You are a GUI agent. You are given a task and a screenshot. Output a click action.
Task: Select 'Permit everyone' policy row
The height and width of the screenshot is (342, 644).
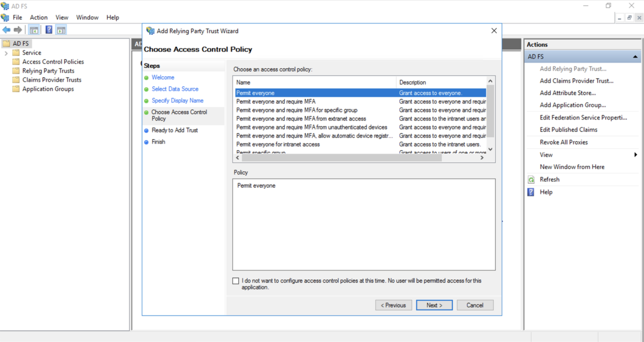pos(360,93)
